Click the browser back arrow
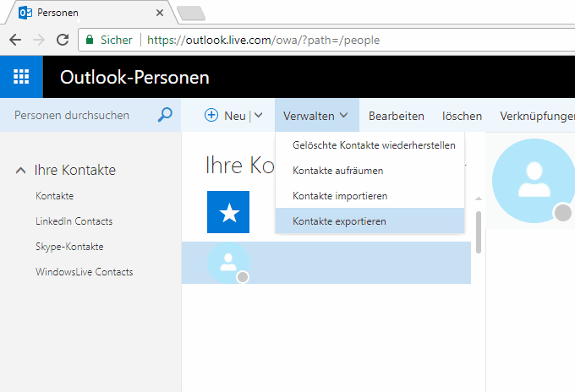This screenshot has width=575, height=392. point(15,40)
